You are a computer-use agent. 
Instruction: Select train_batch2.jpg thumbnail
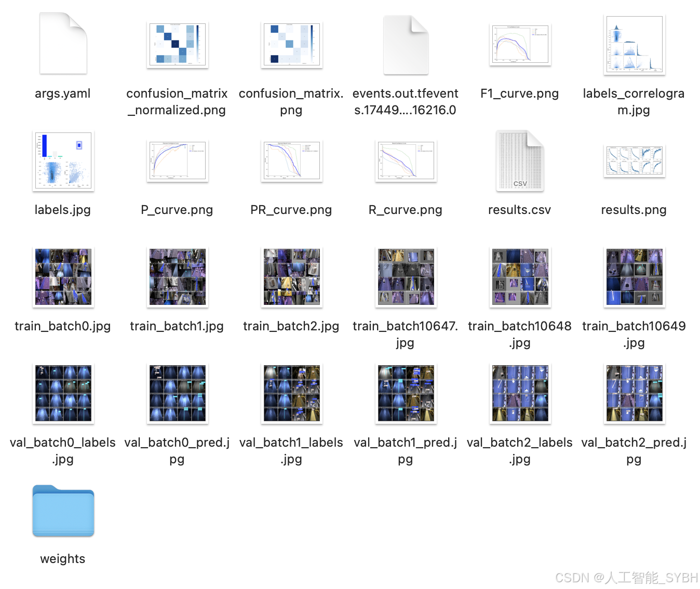click(x=292, y=277)
